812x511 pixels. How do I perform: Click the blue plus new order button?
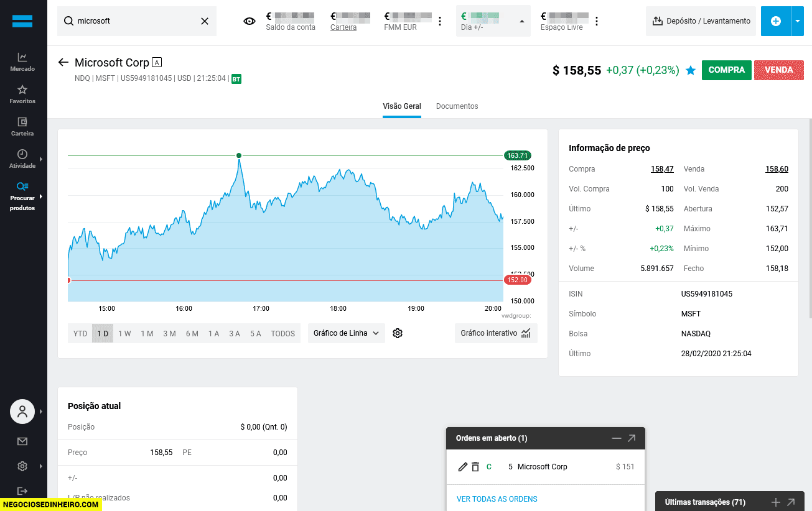point(776,21)
